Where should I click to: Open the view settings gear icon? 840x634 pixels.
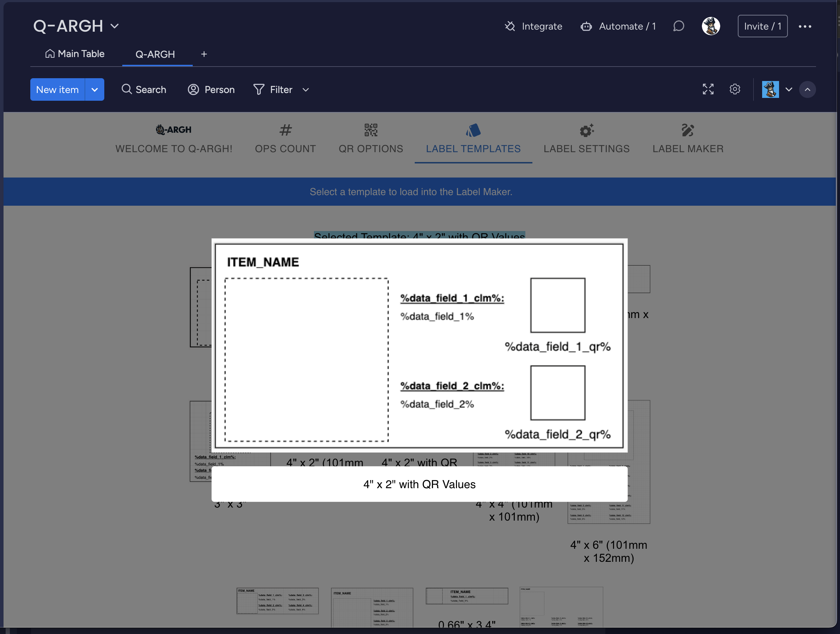[x=735, y=89]
